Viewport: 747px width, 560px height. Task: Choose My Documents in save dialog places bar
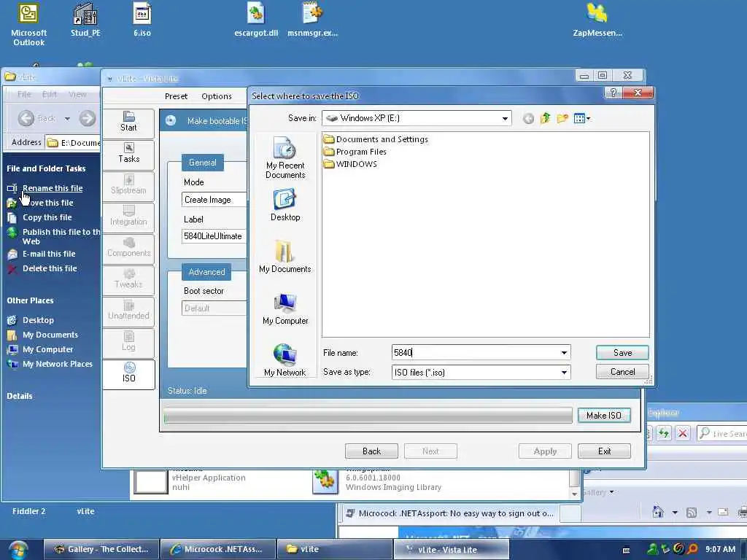pyautogui.click(x=285, y=257)
